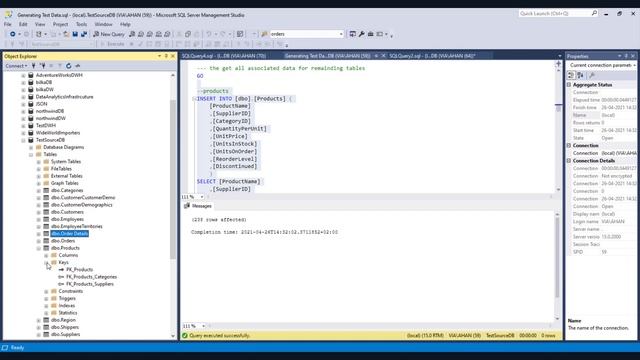Open the File menu

coord(8,24)
